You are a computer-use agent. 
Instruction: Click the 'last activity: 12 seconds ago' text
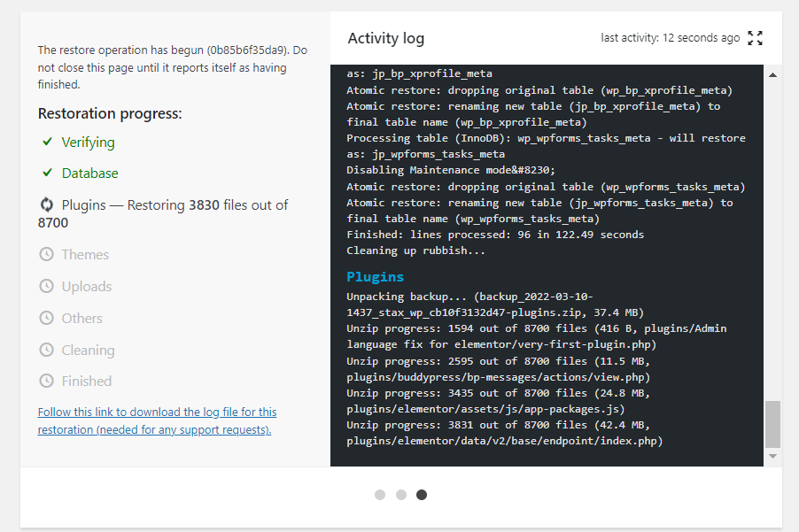pos(670,38)
